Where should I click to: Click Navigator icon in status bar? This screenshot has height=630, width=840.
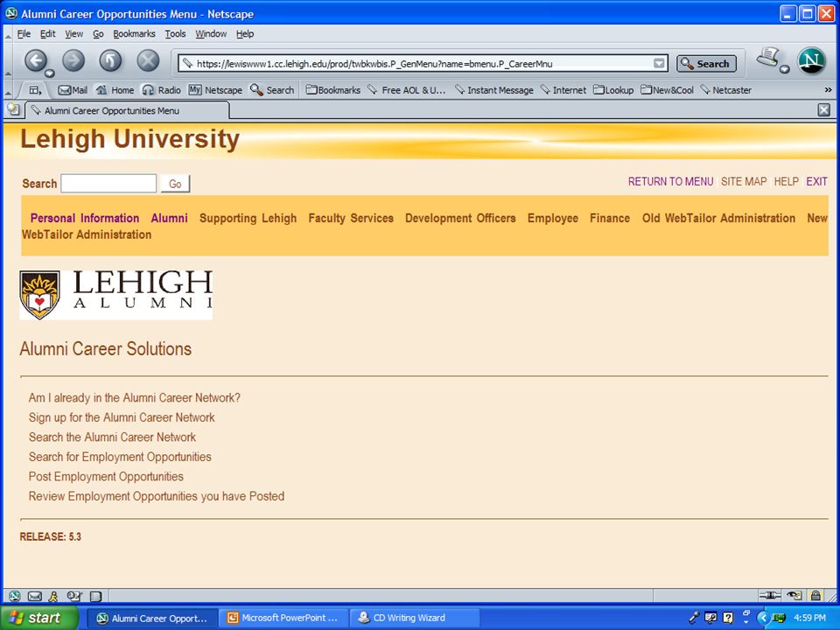coord(15,596)
